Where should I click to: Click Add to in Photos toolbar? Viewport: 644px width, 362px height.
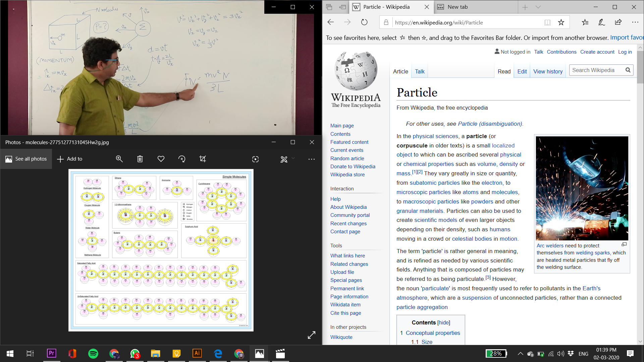click(x=70, y=159)
